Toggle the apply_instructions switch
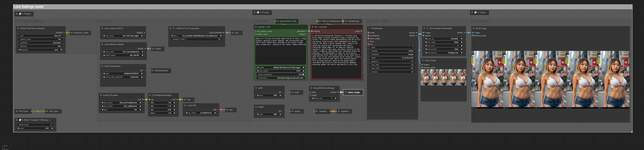 [303, 74]
